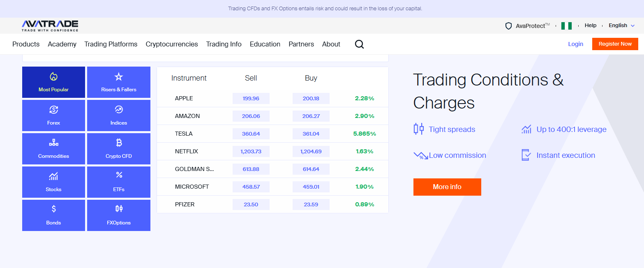
Task: Select the PFIZER instrument name
Action: 185,204
